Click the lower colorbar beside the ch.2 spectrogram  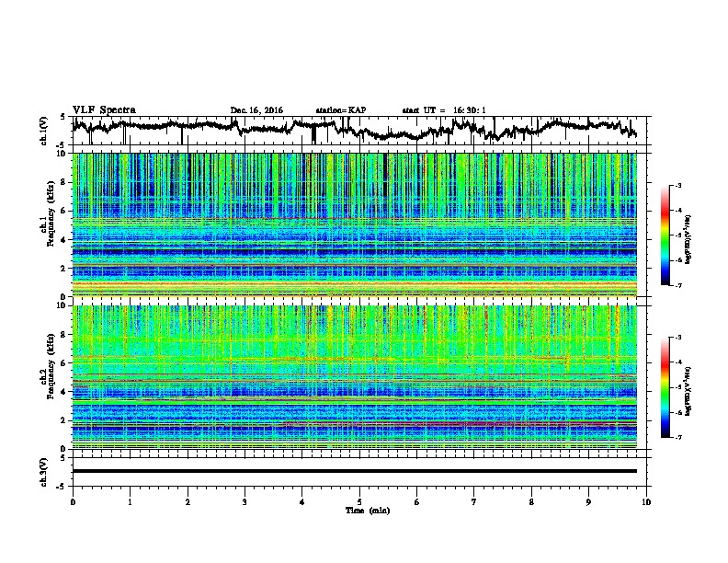pyautogui.click(x=665, y=387)
